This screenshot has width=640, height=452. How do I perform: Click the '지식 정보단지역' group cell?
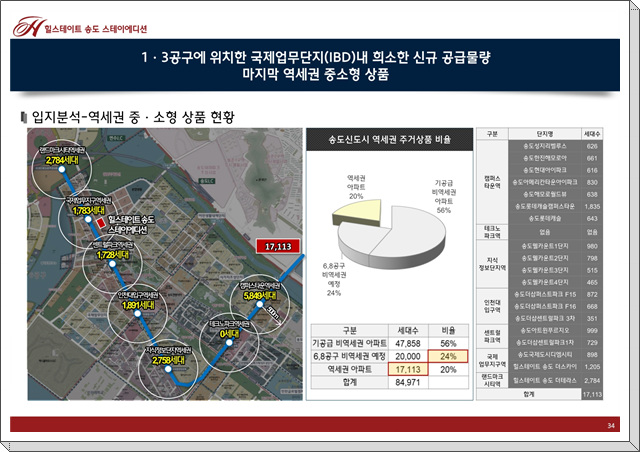(492, 264)
